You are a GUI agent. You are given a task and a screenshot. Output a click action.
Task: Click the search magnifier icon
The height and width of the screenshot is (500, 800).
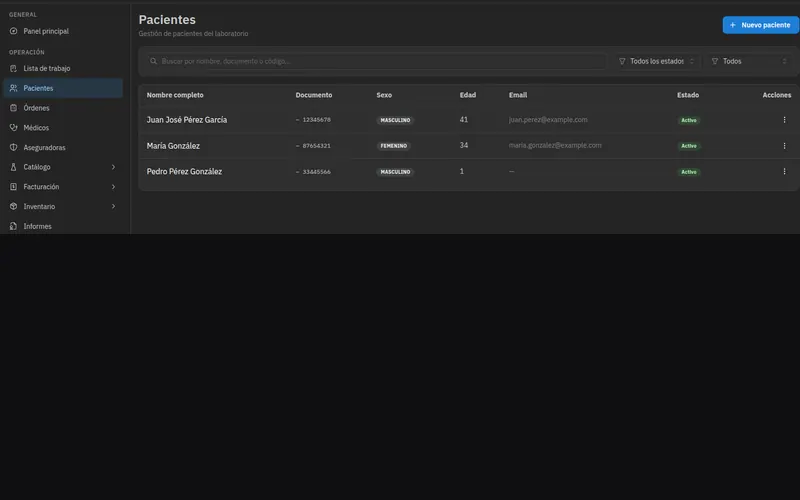[x=153, y=61]
